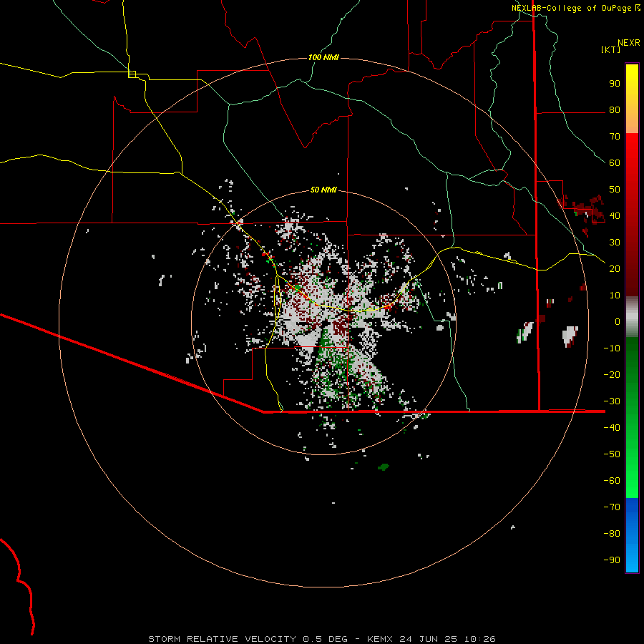Viewport: 644px width, 644px height.
Task: Click the positive 70 scale value
Action: click(615, 137)
